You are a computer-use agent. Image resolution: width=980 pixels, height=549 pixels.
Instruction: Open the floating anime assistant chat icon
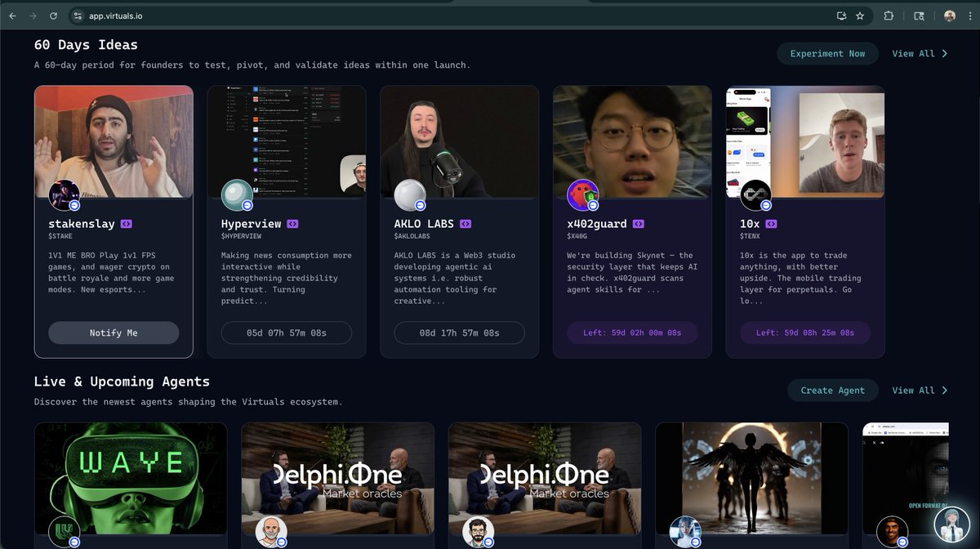pos(952,524)
